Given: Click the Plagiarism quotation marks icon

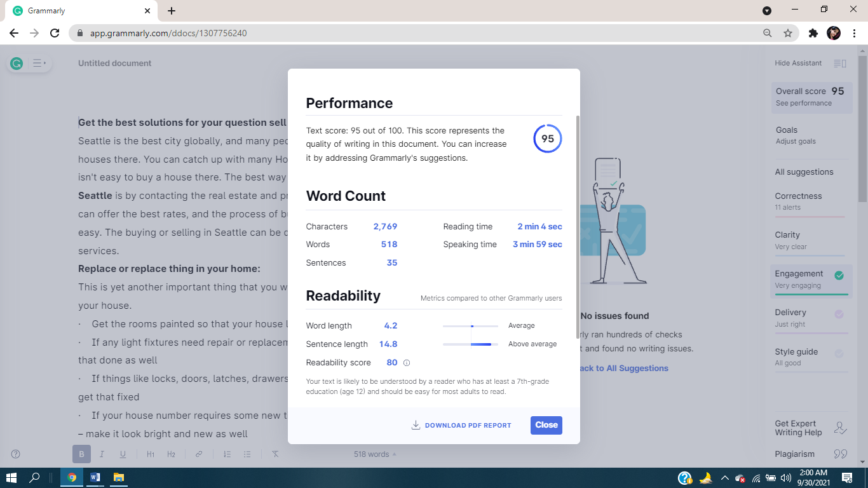Looking at the screenshot, I should [840, 454].
